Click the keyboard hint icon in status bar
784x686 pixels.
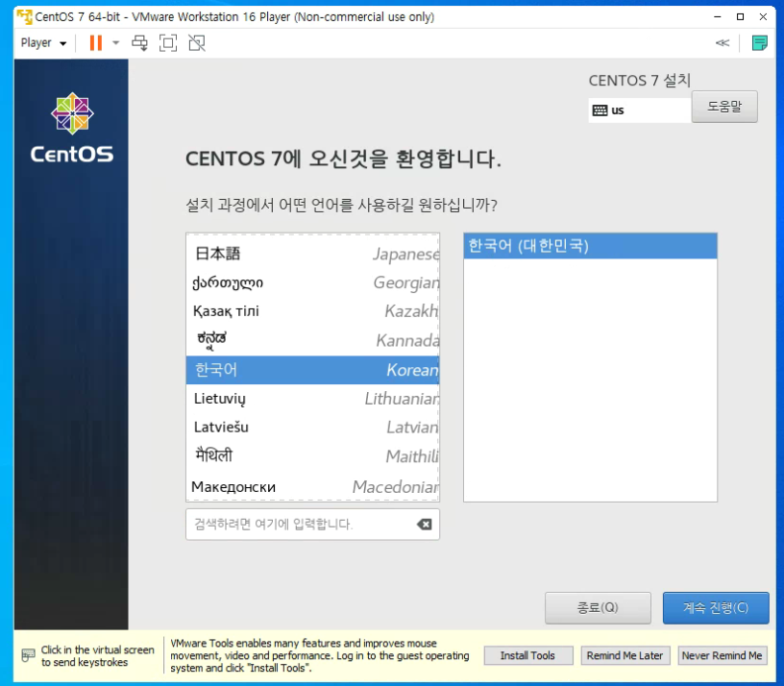point(29,655)
